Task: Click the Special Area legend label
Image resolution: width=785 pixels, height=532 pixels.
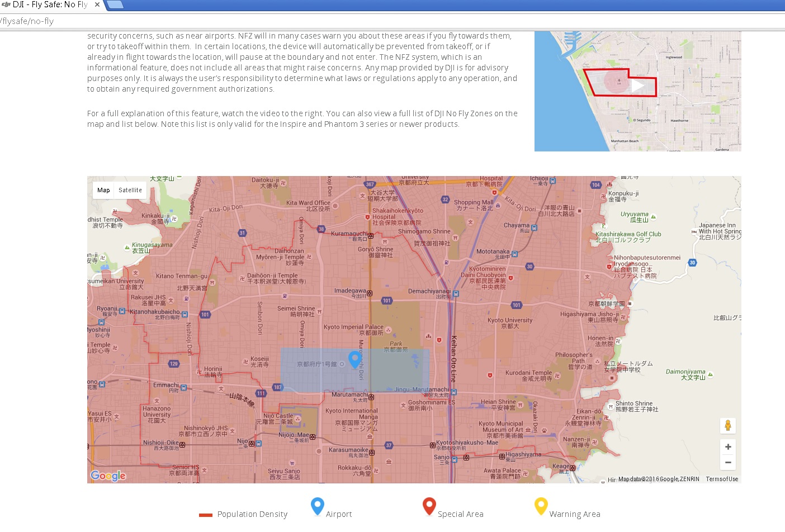Action: pos(461,514)
